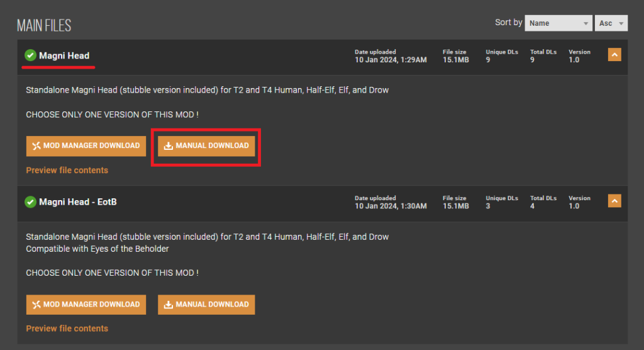The width and height of the screenshot is (644, 350).
Task: Click the MAIN FILES section heading
Action: click(43, 26)
